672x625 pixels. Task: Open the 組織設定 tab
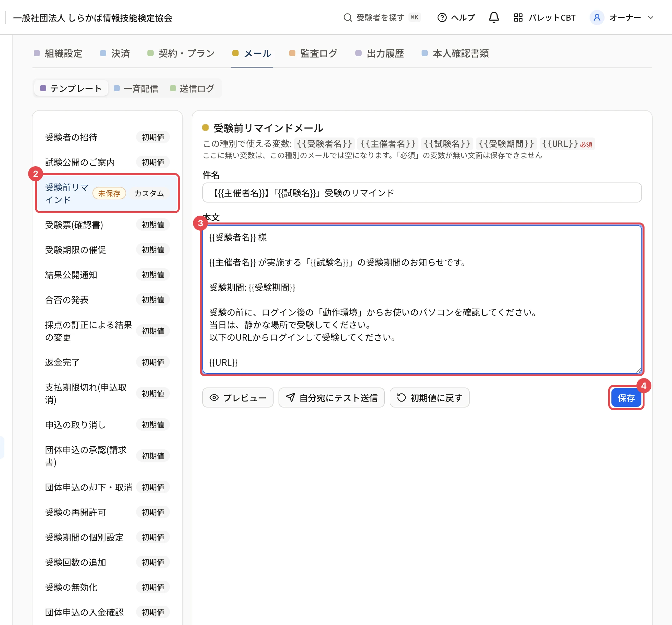pyautogui.click(x=58, y=53)
